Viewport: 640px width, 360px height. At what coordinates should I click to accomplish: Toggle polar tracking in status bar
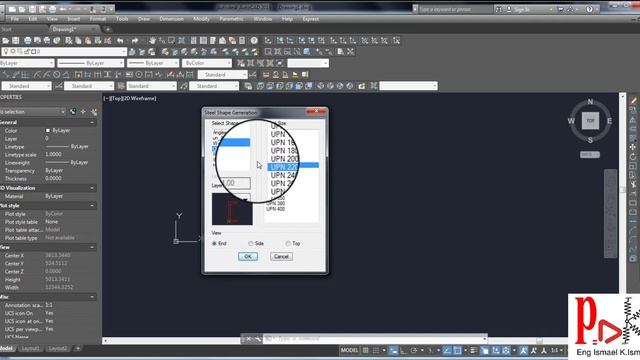pyautogui.click(x=413, y=350)
